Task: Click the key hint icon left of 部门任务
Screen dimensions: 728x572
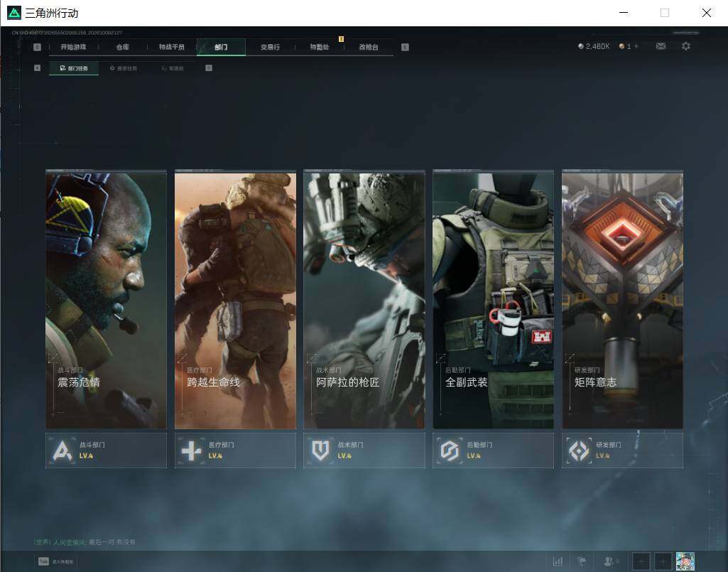Action: [37, 68]
